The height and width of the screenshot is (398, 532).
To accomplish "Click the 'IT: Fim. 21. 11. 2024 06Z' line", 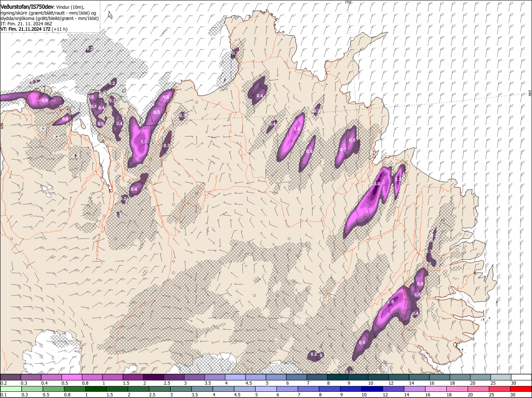I will coord(26,24).
